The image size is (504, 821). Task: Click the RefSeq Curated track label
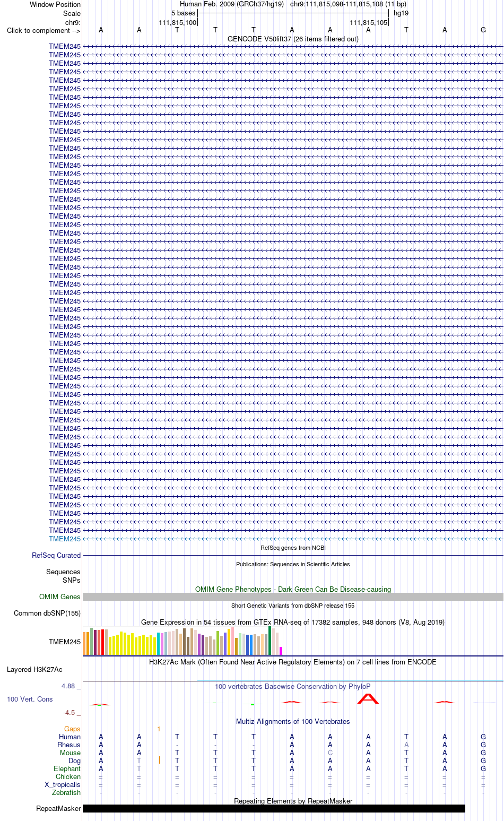(x=56, y=555)
